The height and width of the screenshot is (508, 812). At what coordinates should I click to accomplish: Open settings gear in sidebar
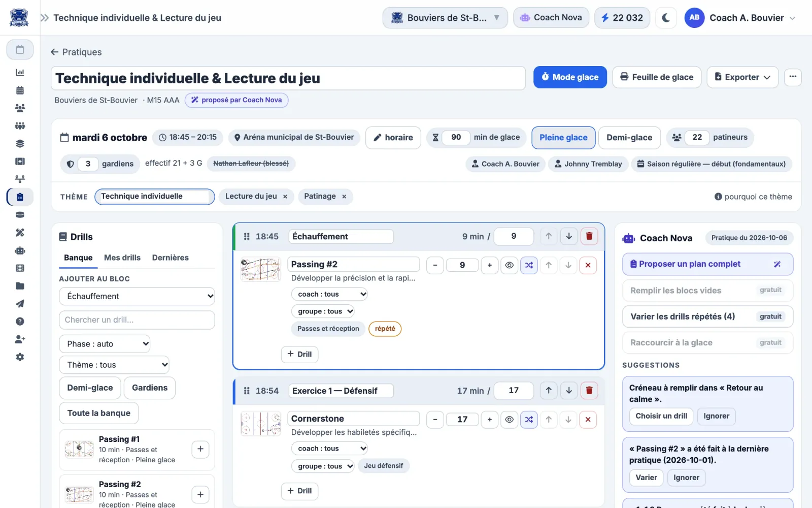tap(20, 357)
